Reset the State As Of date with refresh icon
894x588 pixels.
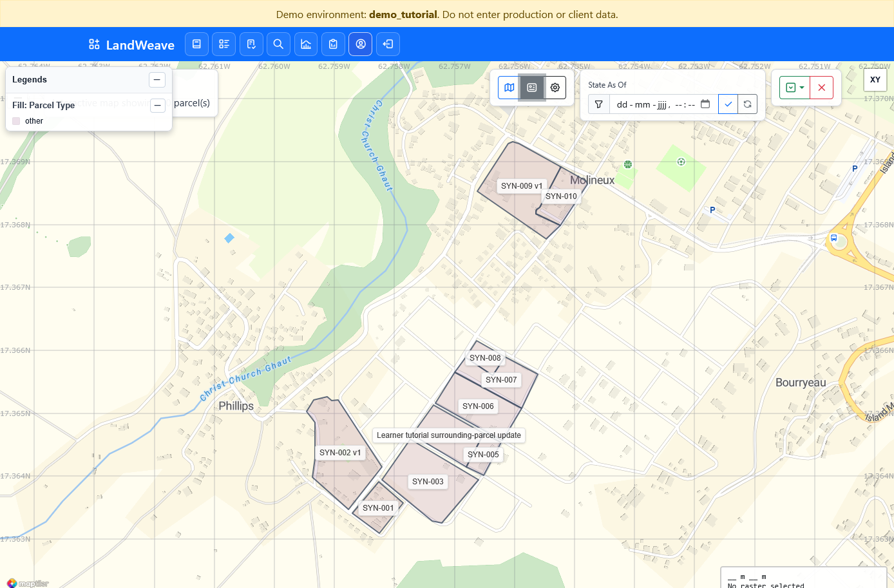coord(748,104)
